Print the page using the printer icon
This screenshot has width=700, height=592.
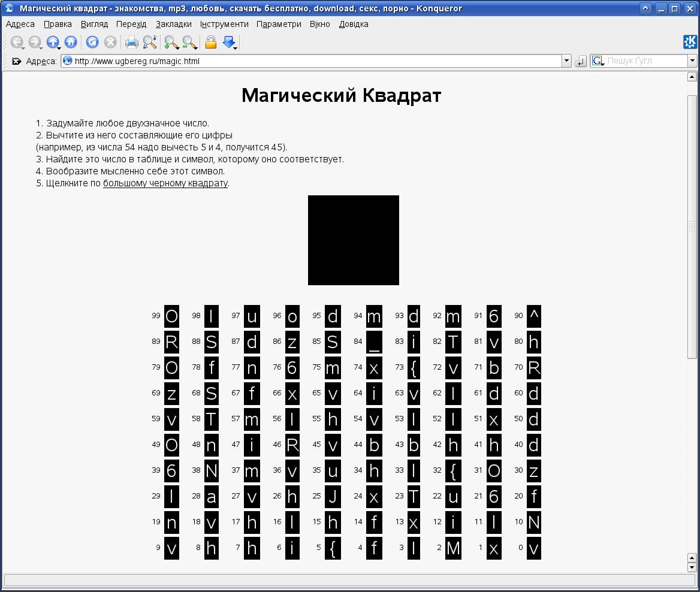[131, 42]
